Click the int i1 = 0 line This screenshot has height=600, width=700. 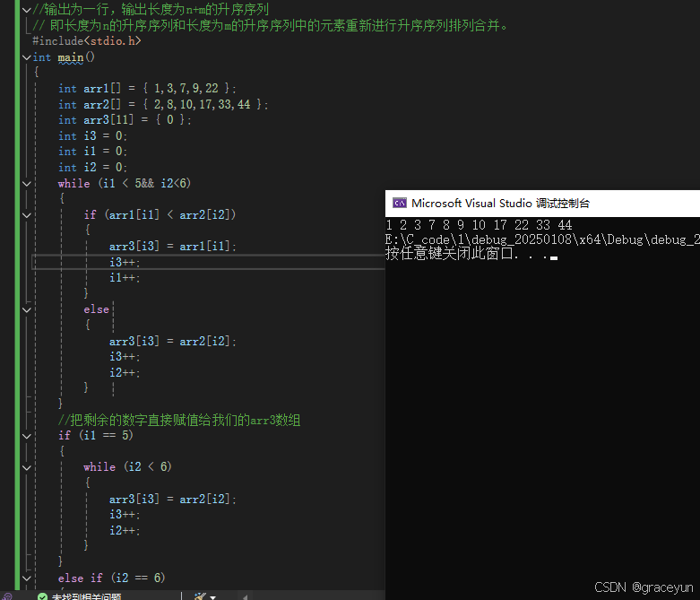point(92,152)
